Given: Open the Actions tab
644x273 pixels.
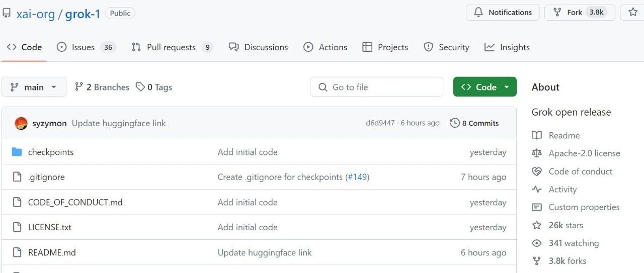Looking at the screenshot, I should (326, 47).
